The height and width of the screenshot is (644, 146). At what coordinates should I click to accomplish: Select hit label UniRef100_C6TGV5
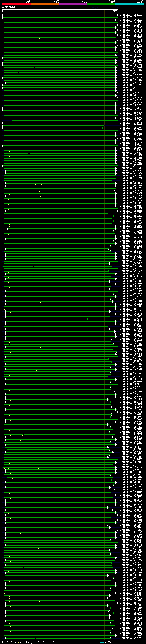click(131, 213)
